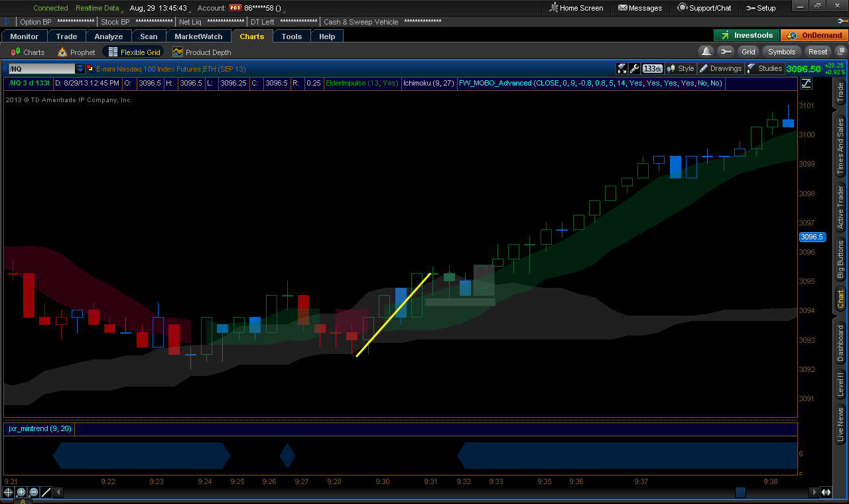849x504 pixels.
Task: Switch to the MarketWatch tab
Action: 198,36
